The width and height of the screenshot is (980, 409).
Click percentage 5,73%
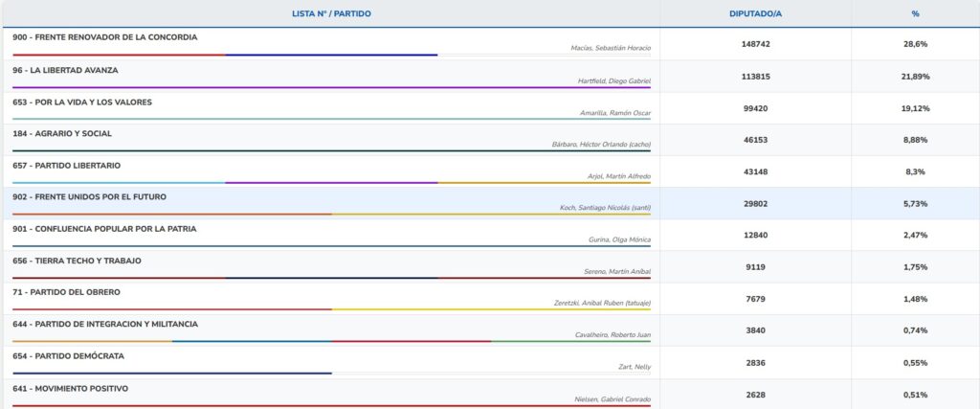915,204
